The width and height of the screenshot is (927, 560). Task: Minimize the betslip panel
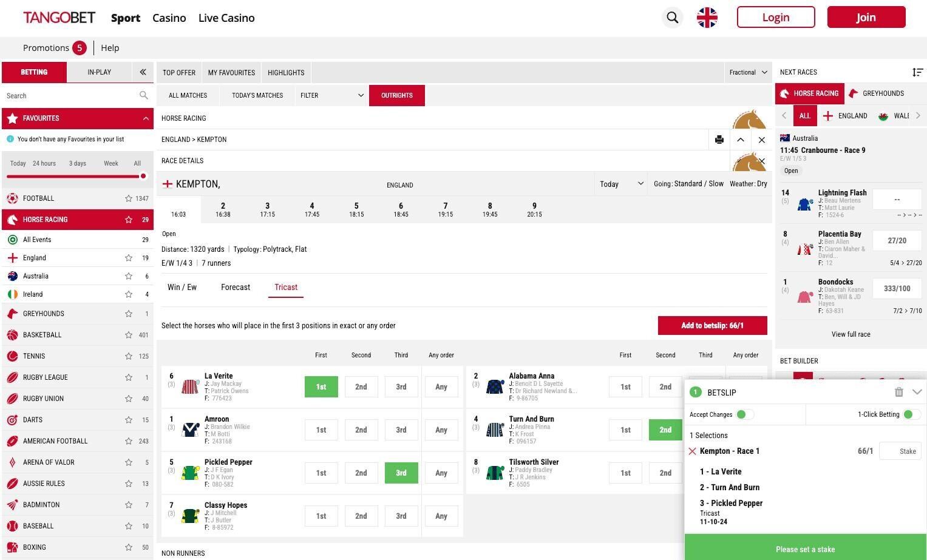pos(917,392)
